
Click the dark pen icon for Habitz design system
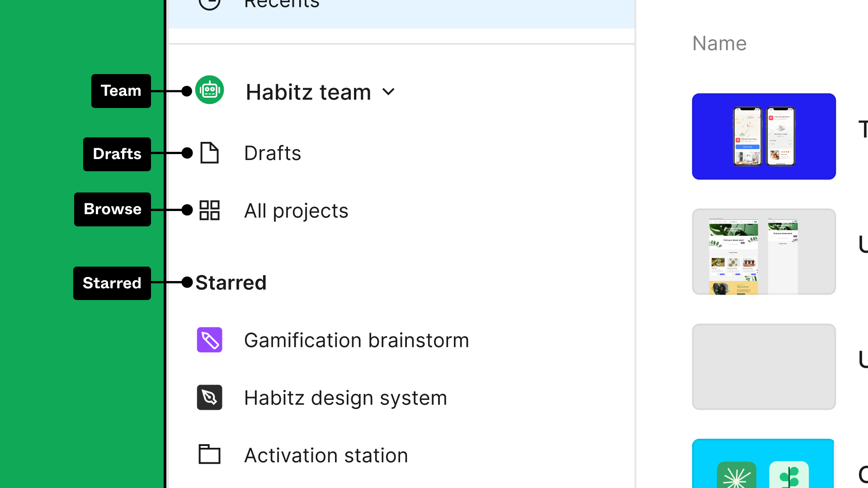tap(209, 398)
